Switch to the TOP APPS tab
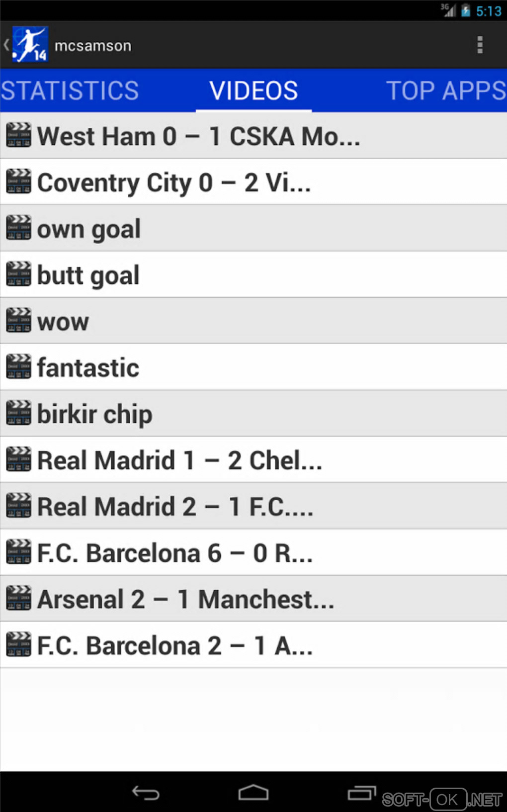Image resolution: width=507 pixels, height=812 pixels. tap(446, 90)
